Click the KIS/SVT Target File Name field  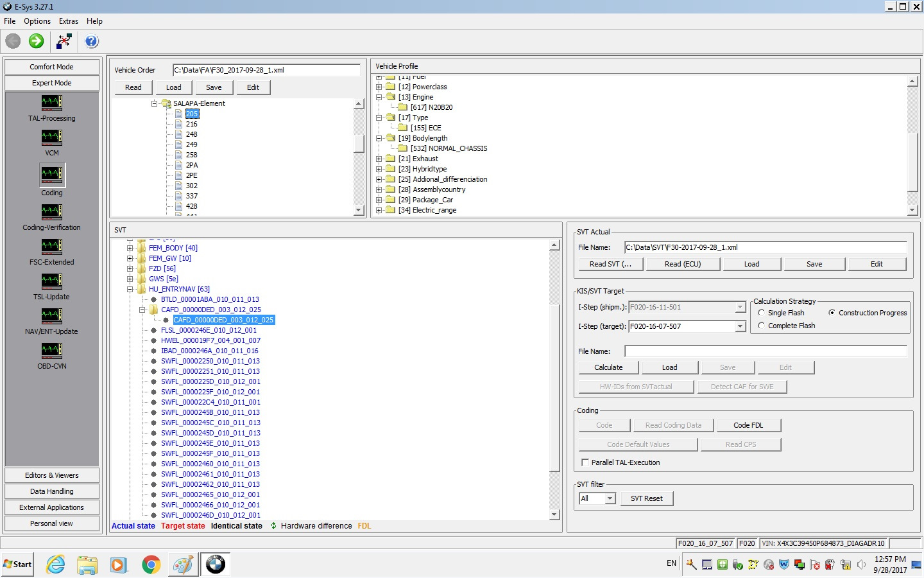pyautogui.click(x=766, y=351)
